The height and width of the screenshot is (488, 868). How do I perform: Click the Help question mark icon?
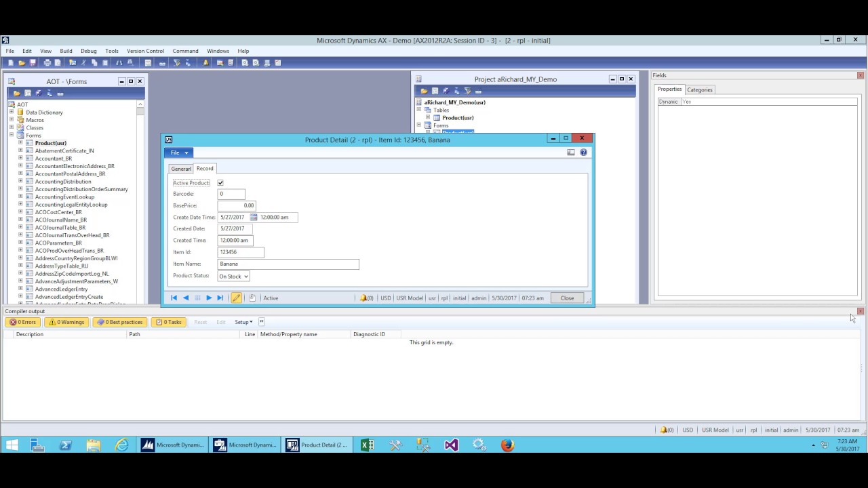pyautogui.click(x=583, y=152)
